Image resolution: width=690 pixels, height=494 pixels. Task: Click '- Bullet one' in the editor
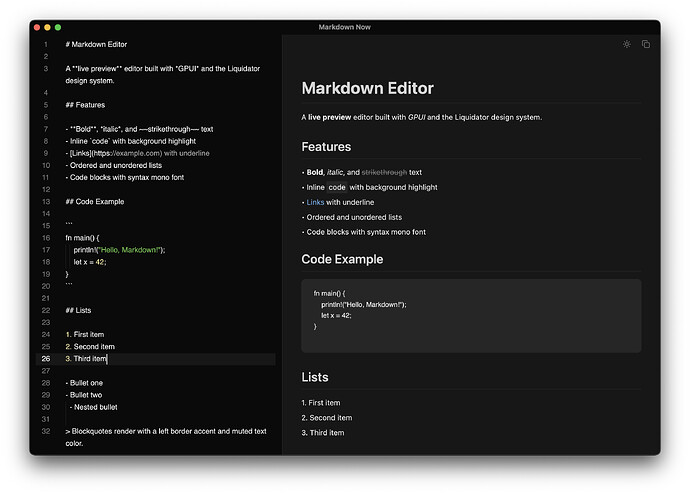[x=84, y=383]
